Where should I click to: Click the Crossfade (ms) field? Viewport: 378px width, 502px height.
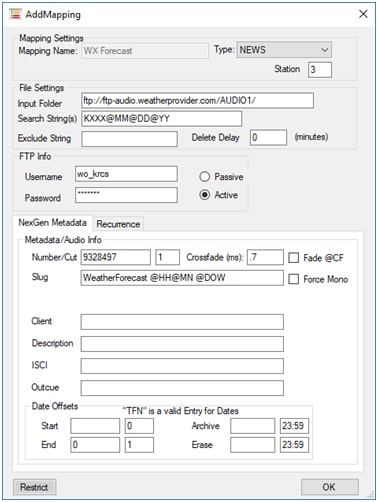(265, 257)
